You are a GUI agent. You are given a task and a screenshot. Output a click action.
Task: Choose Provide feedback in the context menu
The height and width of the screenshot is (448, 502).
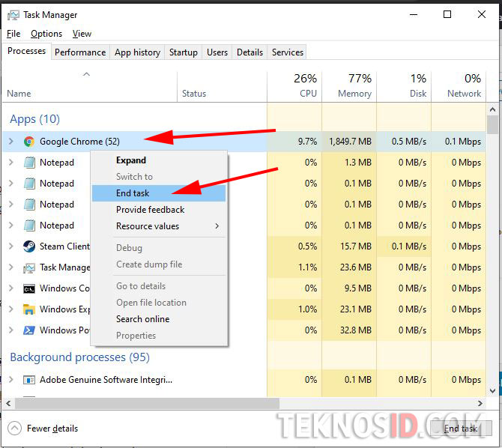click(159, 210)
